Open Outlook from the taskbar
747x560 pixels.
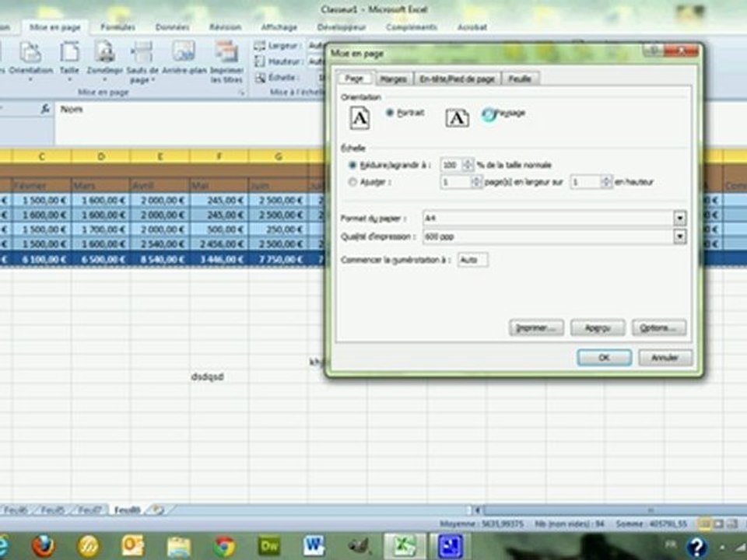click(x=132, y=546)
